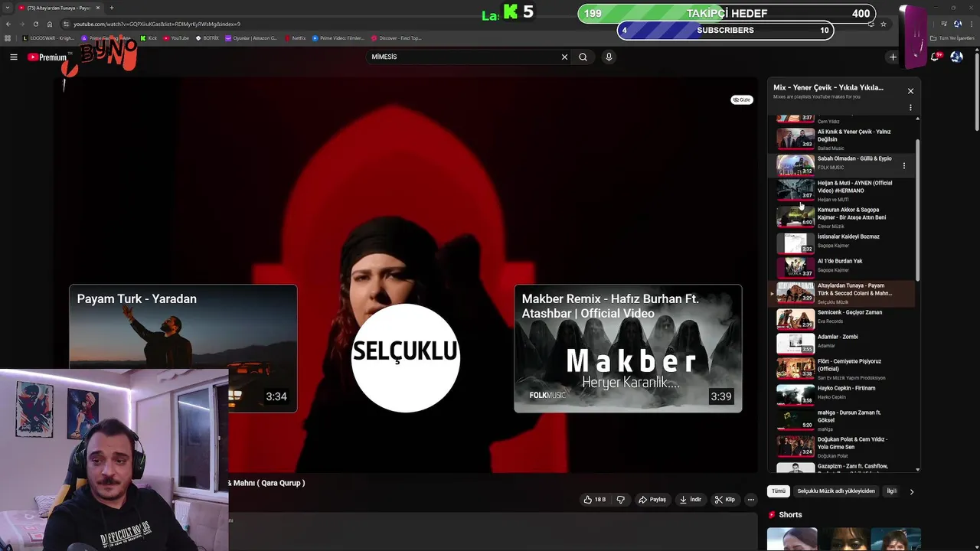Play Adamlar - Zombi from playlist
Screen dimensions: 980x551
[841, 344]
